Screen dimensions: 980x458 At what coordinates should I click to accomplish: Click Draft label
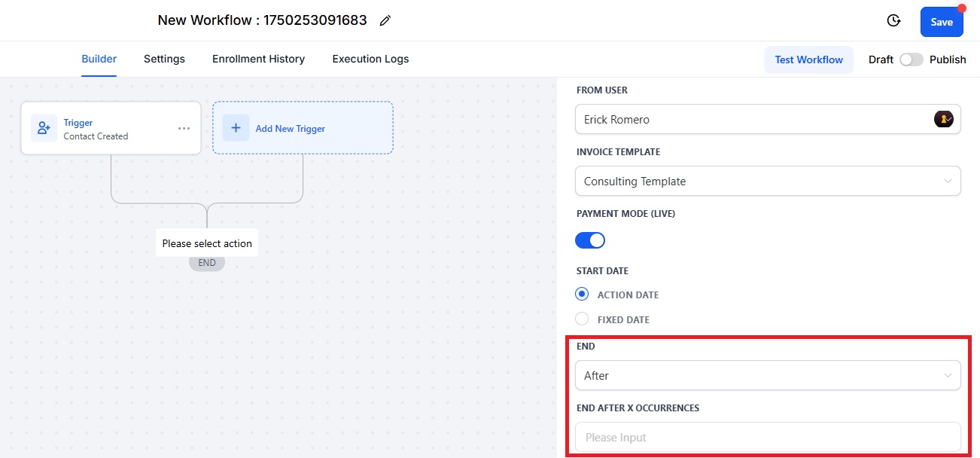click(881, 60)
